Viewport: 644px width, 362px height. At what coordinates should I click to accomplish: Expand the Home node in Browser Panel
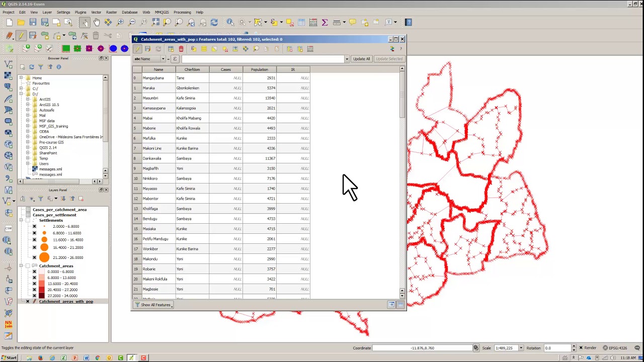click(x=21, y=78)
